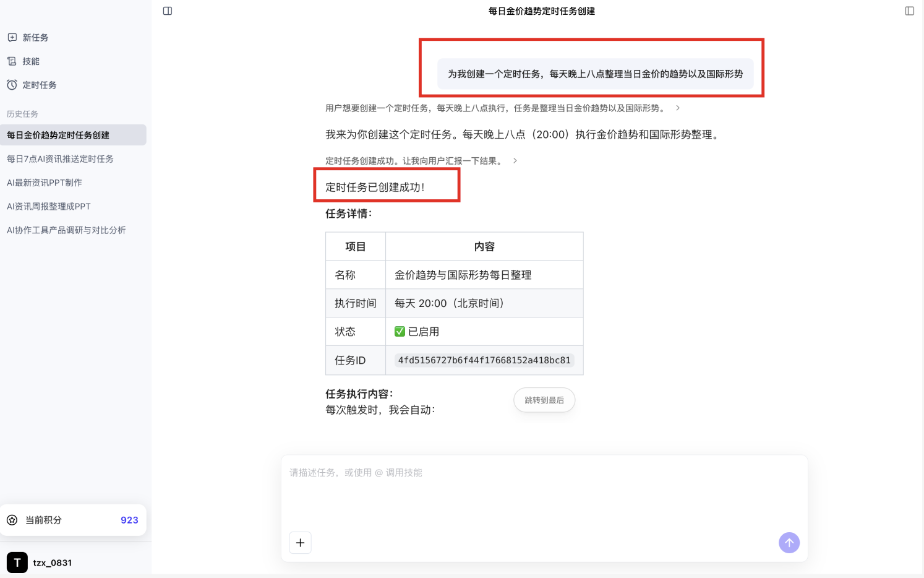Expand the 定时任务创建成功 reasoning chevron
This screenshot has width=924, height=578.
pos(515,161)
